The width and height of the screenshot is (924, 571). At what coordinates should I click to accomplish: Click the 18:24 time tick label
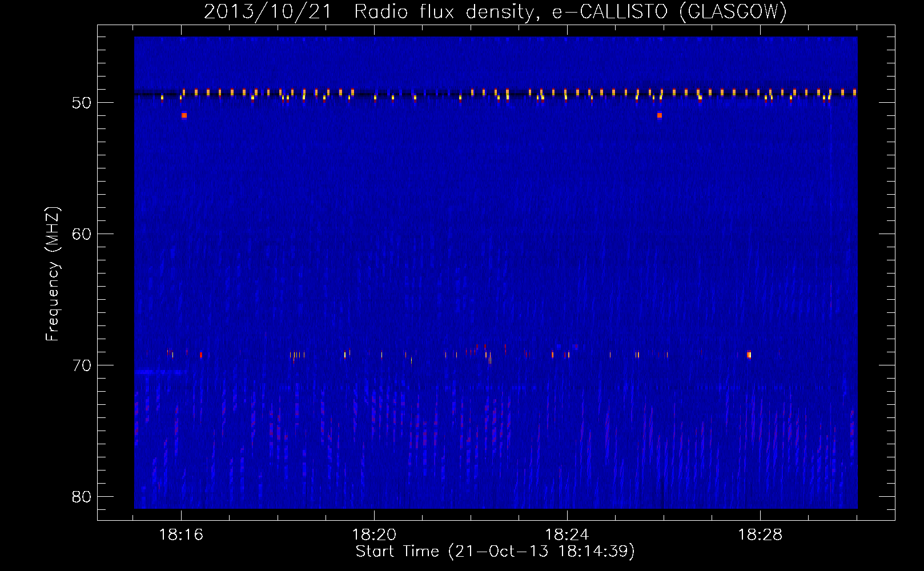[x=567, y=535]
